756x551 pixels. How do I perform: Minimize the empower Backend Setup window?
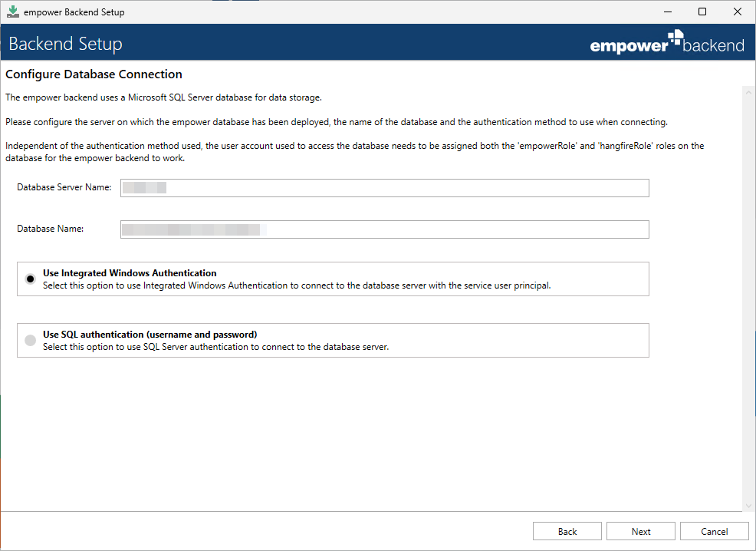click(x=668, y=12)
